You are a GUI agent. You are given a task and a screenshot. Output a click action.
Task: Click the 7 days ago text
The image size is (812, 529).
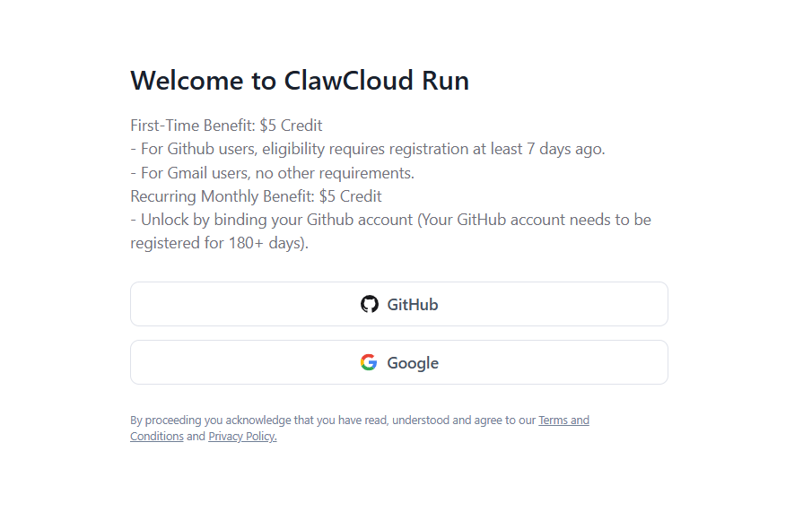coord(566,149)
